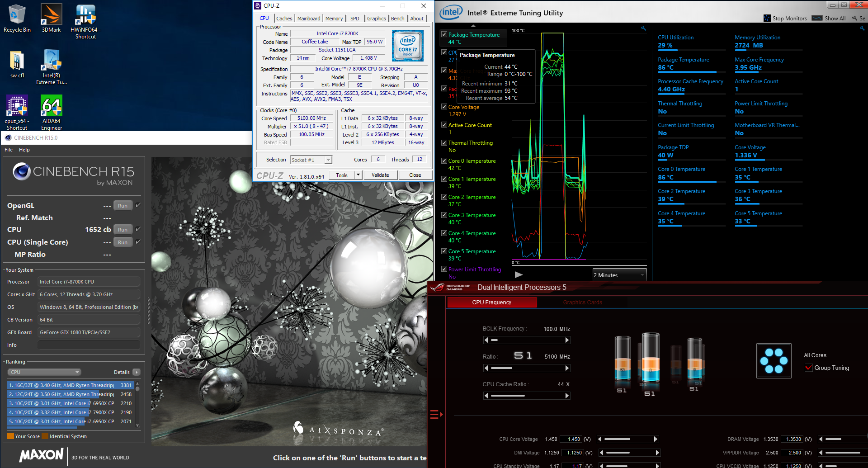Open the Graphics Cards tab in DIP5
The image size is (868, 468).
(x=582, y=303)
